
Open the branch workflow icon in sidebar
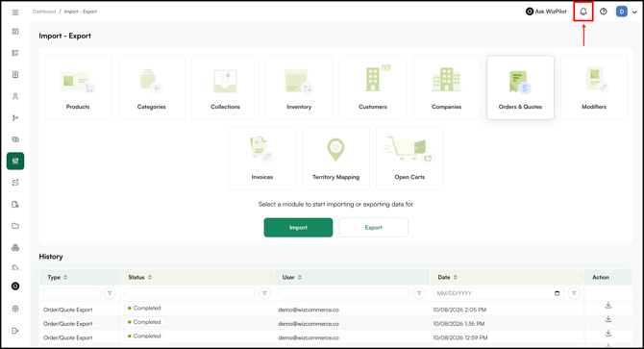pos(15,118)
